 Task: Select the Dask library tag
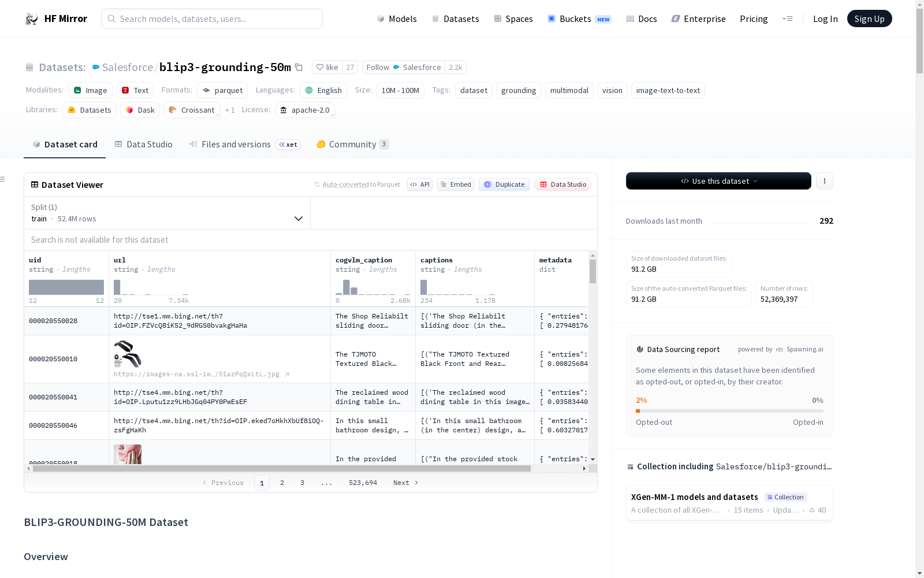coord(140,110)
